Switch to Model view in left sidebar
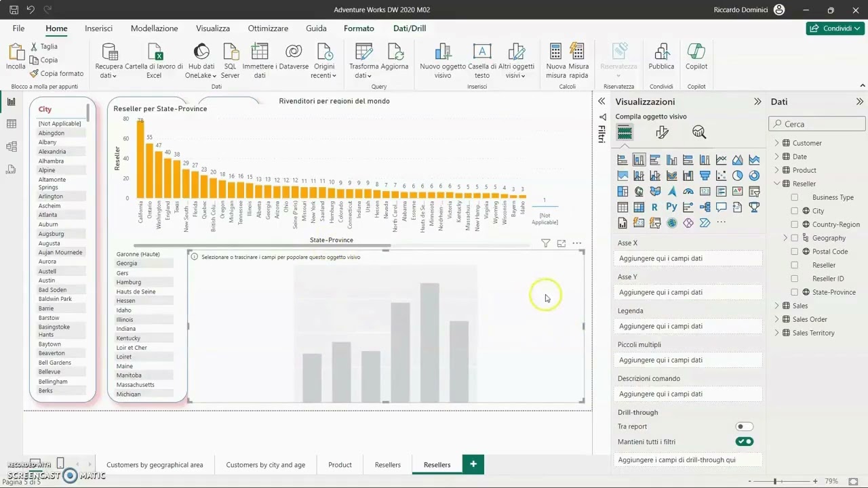 [11, 146]
